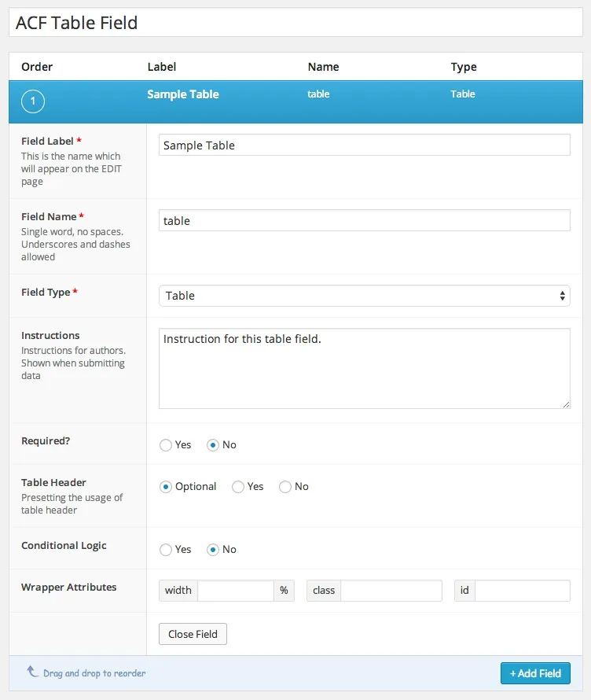Click inside the Instructions textarea

365,368
